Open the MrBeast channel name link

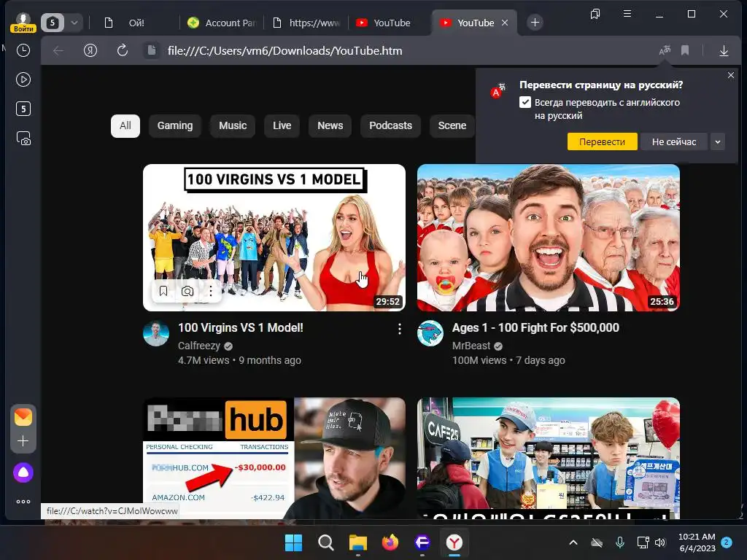point(471,346)
